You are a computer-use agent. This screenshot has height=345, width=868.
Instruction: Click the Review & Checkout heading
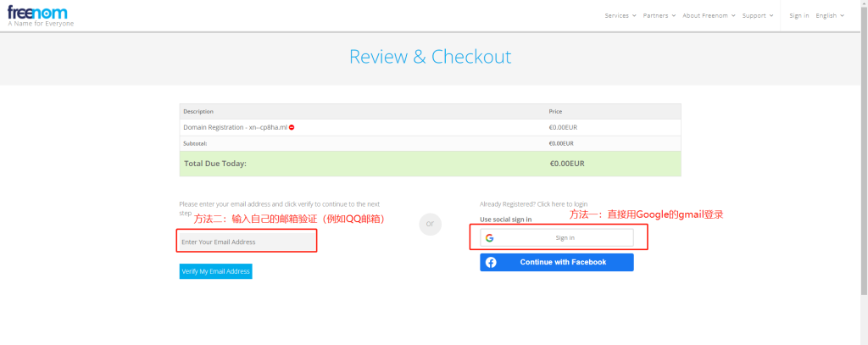[x=430, y=57]
